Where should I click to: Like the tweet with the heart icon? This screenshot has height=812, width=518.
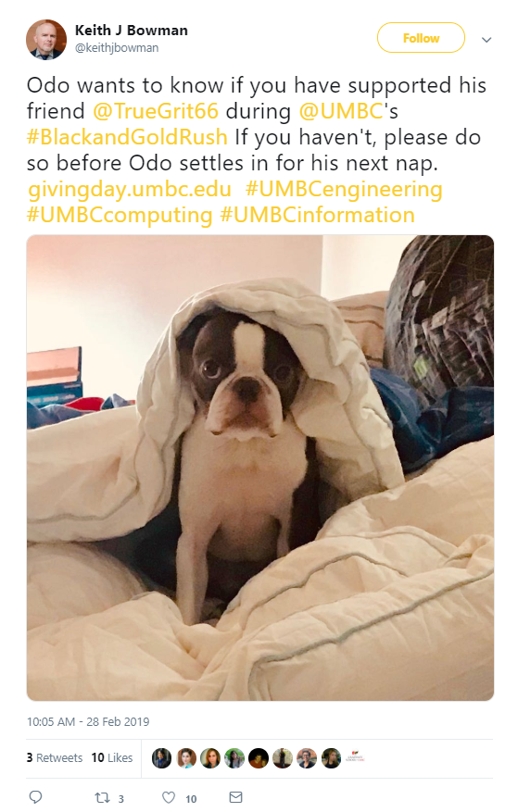(169, 797)
